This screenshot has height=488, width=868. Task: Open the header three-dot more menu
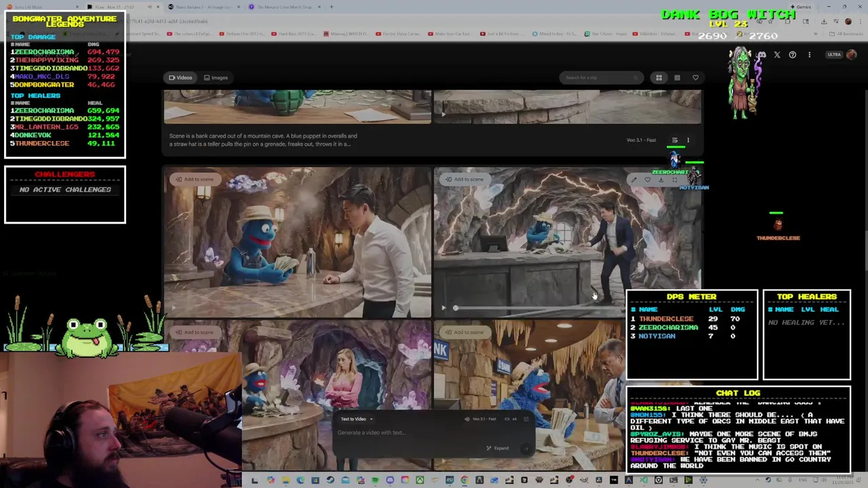click(809, 55)
